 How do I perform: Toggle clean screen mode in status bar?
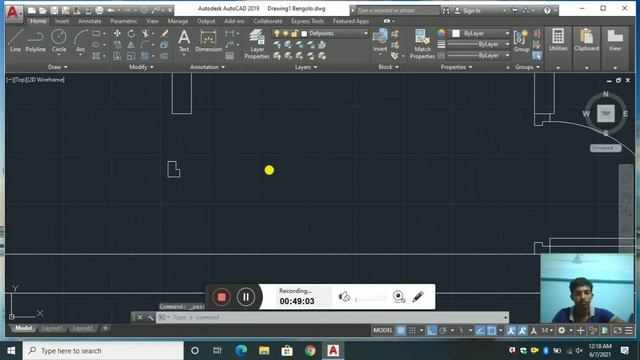coord(618,330)
